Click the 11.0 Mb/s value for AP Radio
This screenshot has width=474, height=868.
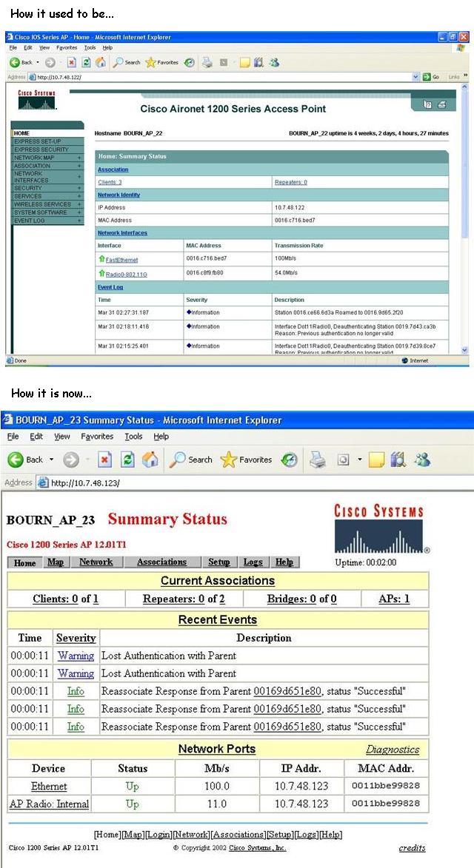217,804
